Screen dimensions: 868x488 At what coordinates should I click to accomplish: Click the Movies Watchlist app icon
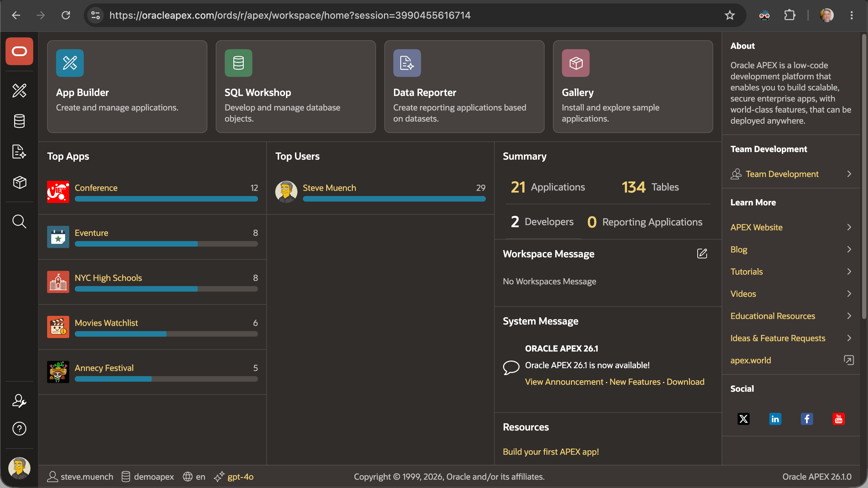pyautogui.click(x=58, y=327)
